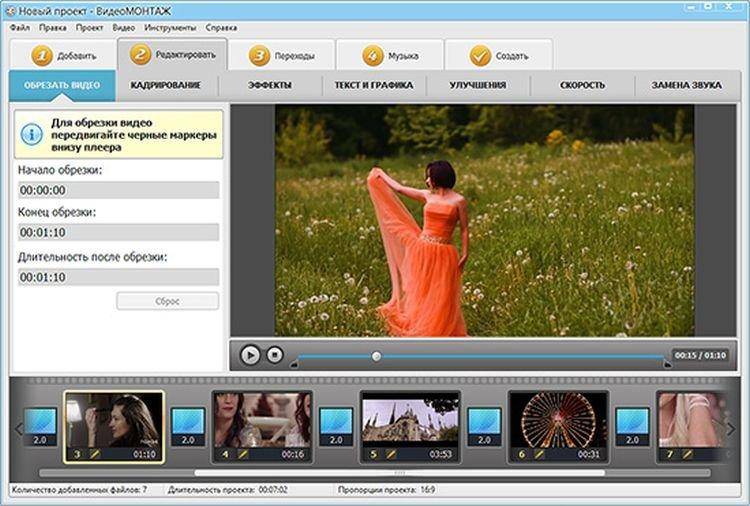Go to step 3 Переходы
The image size is (750, 506).
[281, 55]
